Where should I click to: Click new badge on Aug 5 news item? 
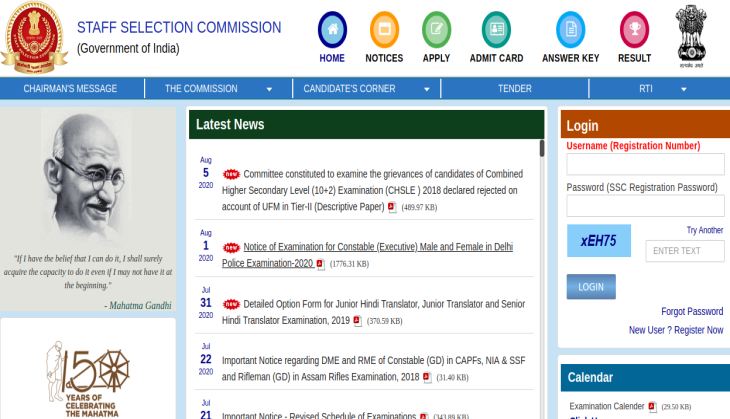pos(231,174)
